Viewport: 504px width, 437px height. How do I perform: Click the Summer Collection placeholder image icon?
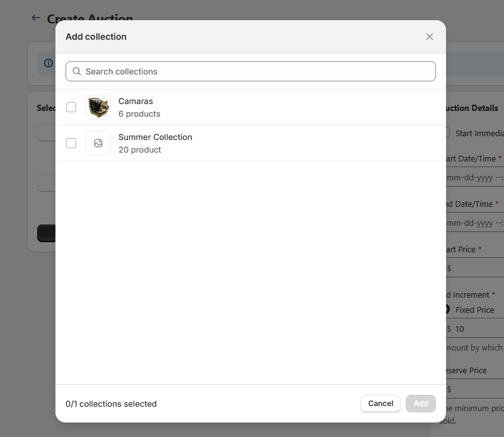click(x=98, y=143)
